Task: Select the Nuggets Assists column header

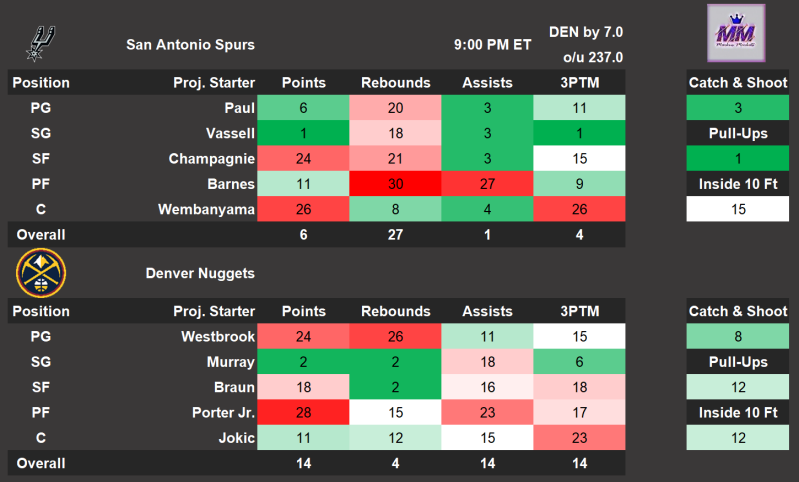Action: (487, 311)
